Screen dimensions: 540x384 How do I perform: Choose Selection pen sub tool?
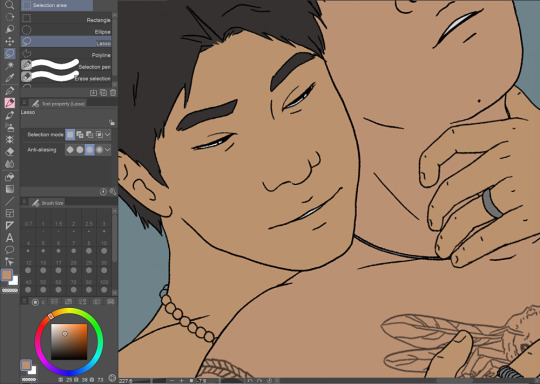66,65
